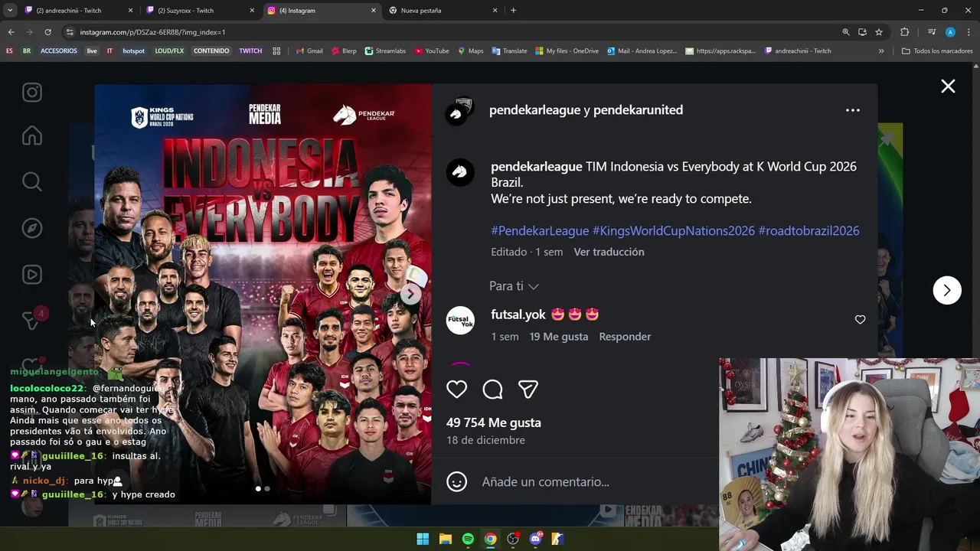Viewport: 980px width, 551px height.
Task: Click the comment bubble icon
Action: pos(492,390)
